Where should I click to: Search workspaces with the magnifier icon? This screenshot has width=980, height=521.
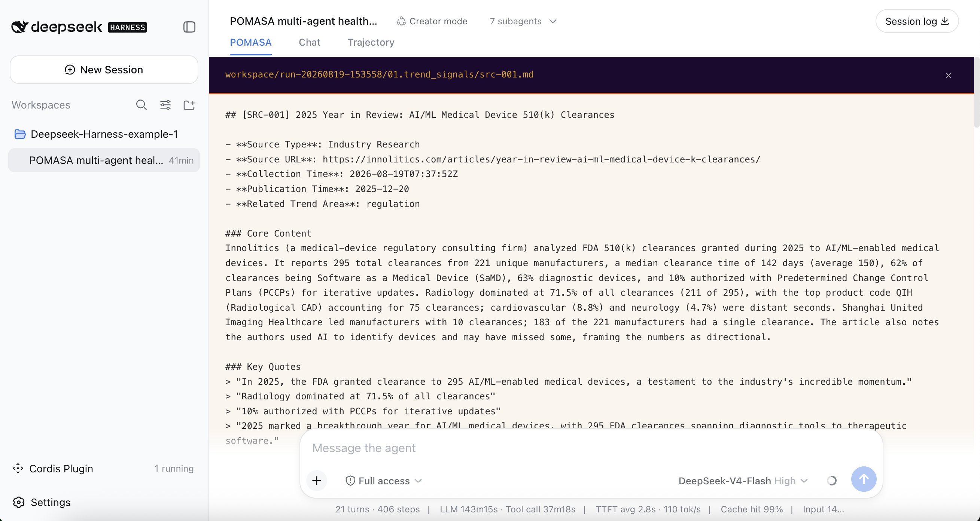click(x=141, y=105)
